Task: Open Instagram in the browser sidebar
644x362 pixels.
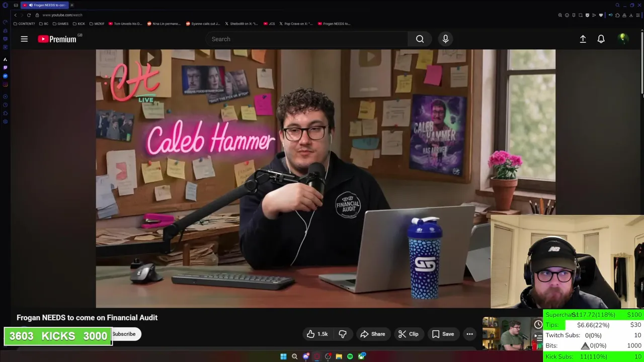Action: click(x=5, y=84)
